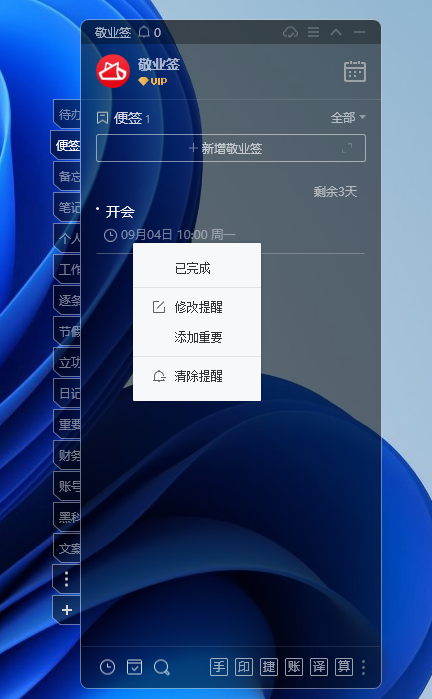Image resolution: width=432 pixels, height=699 pixels.
Task: Switch to the 日记 side tab
Action: pos(67,393)
